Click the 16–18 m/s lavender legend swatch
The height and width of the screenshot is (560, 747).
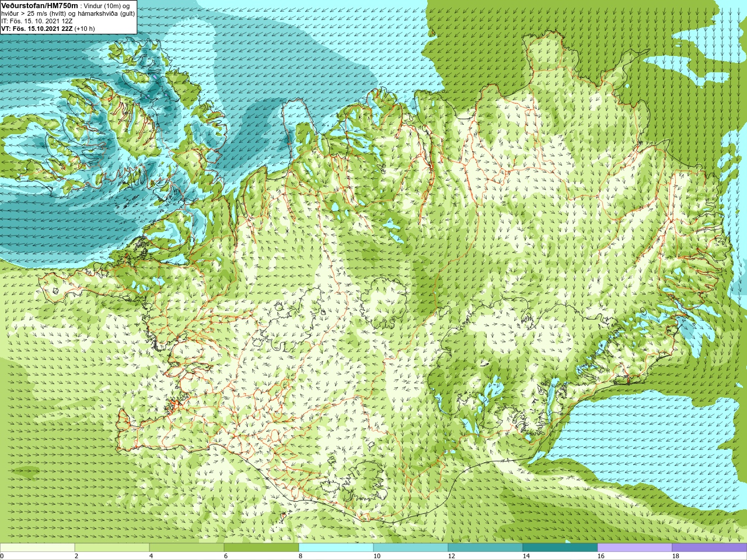tap(635, 548)
